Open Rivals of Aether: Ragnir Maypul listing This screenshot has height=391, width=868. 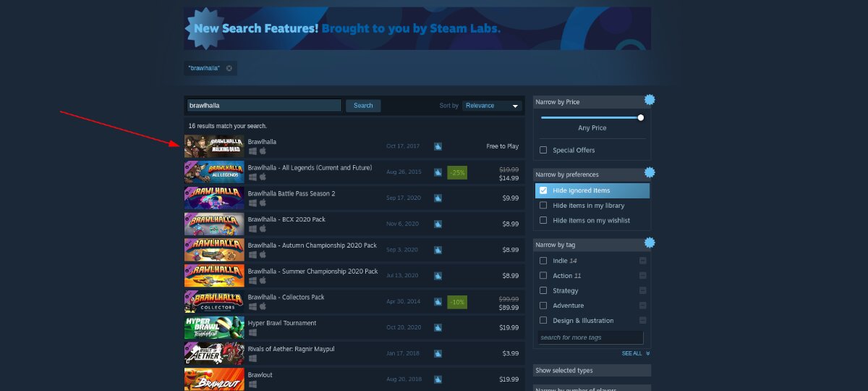354,353
